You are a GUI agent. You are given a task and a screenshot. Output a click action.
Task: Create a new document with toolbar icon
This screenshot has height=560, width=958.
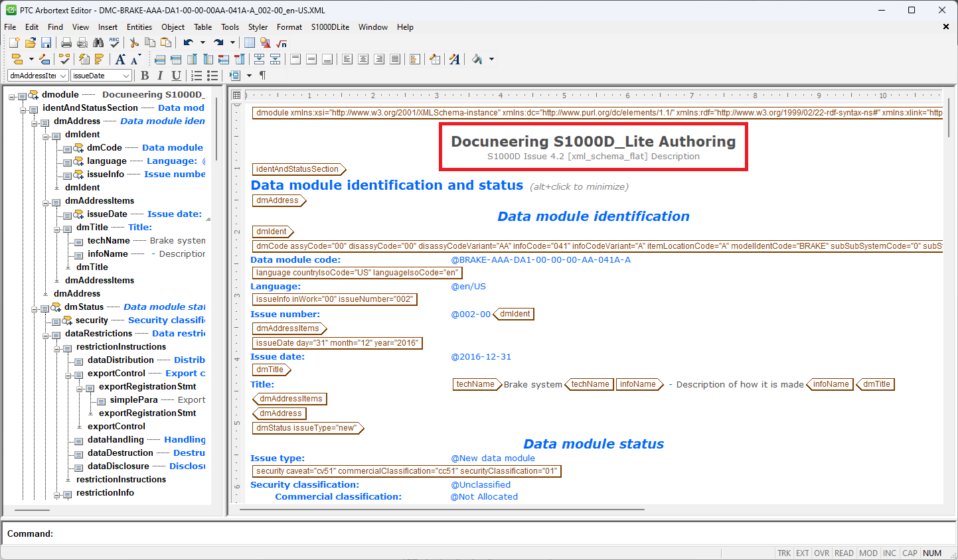(x=14, y=42)
